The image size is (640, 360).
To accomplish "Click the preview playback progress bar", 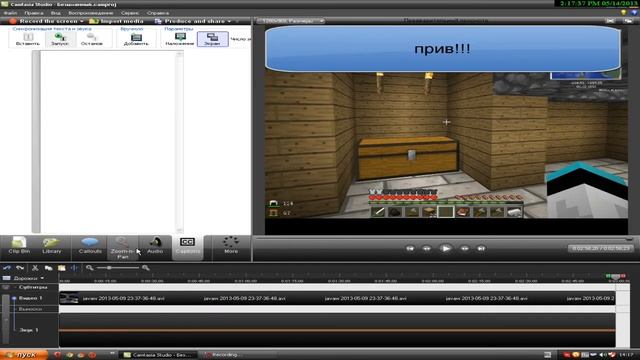I will point(444,239).
